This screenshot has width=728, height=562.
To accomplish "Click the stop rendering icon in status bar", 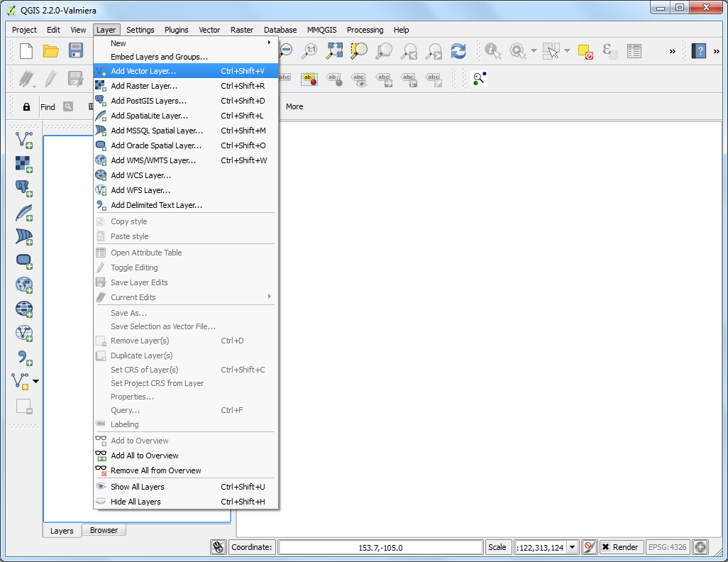I will [x=589, y=547].
